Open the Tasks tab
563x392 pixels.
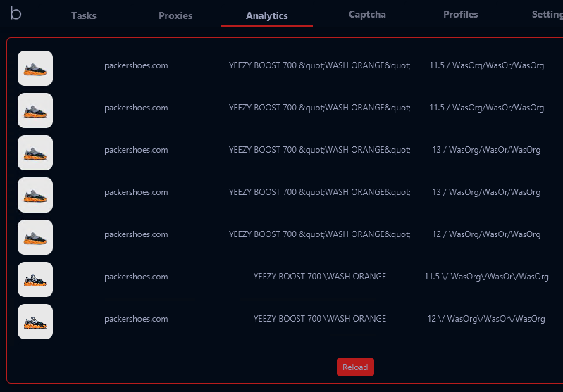point(84,15)
